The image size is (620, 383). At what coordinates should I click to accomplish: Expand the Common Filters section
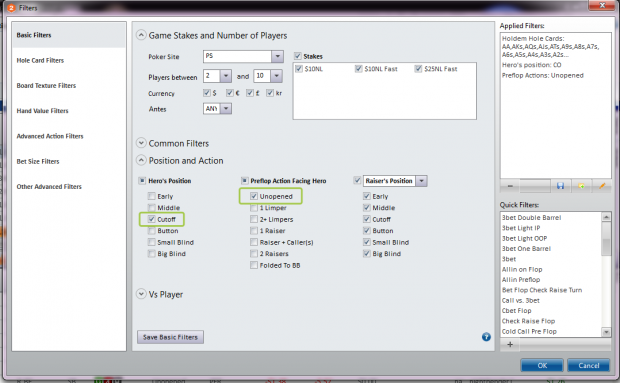[x=141, y=143]
